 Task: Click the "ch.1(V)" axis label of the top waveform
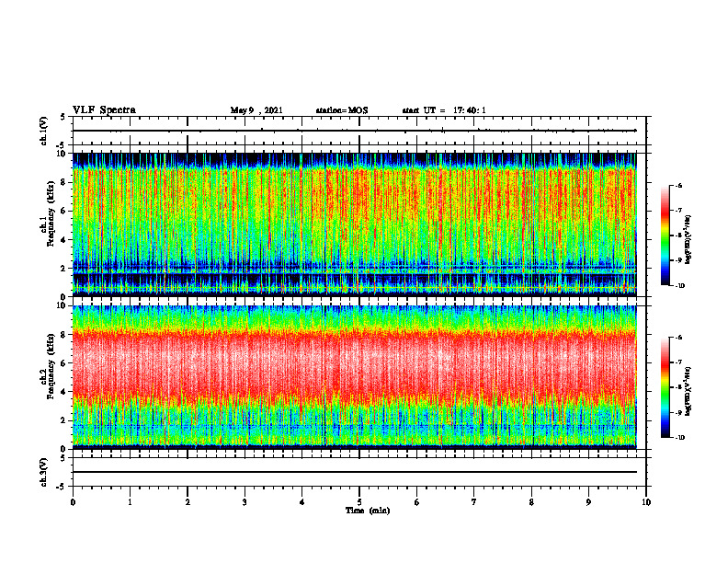click(44, 131)
